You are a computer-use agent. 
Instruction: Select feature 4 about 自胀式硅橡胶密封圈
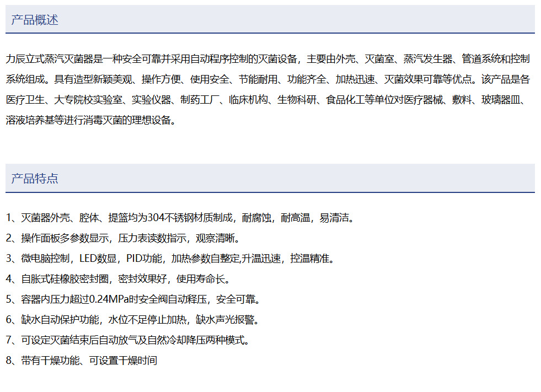118,279
